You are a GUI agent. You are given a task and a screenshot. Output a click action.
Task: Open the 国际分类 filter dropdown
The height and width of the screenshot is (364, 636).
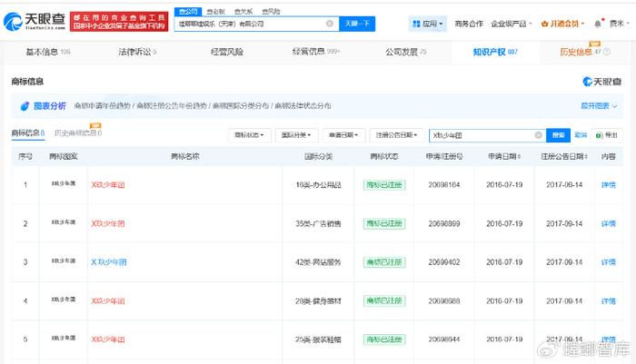point(296,135)
